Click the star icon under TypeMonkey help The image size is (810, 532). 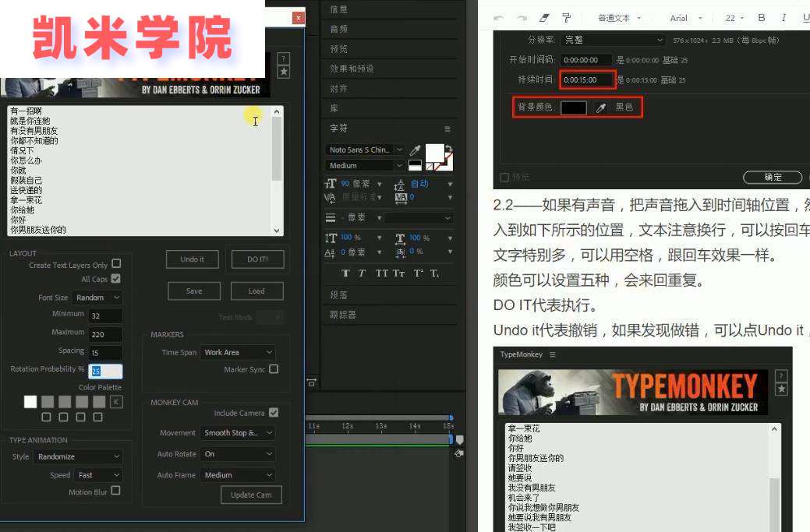[x=283, y=72]
